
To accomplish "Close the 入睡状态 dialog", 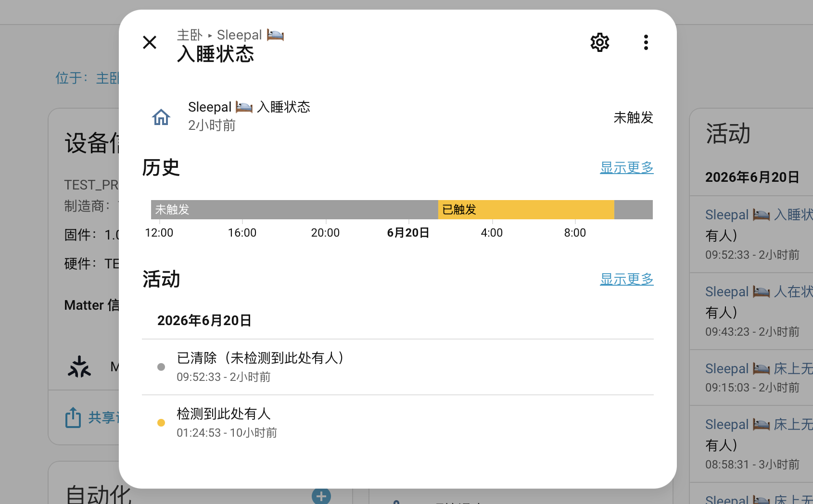I will (150, 42).
